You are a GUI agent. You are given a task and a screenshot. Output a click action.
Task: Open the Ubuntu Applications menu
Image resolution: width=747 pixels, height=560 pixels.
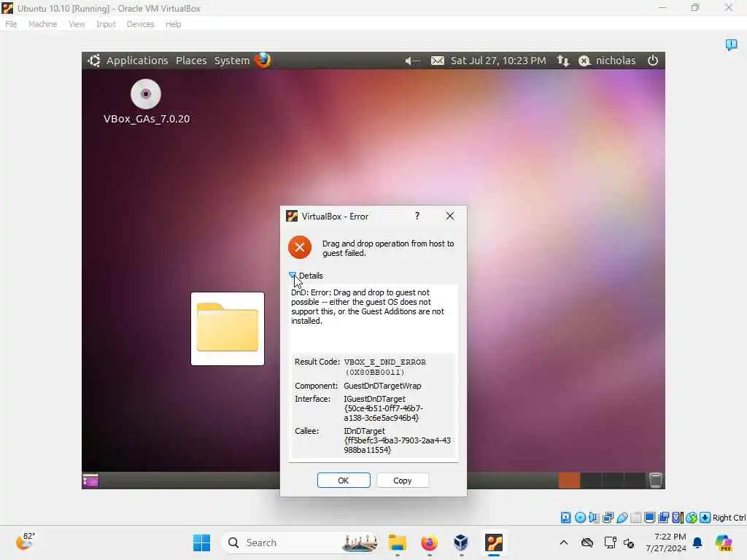click(x=137, y=61)
